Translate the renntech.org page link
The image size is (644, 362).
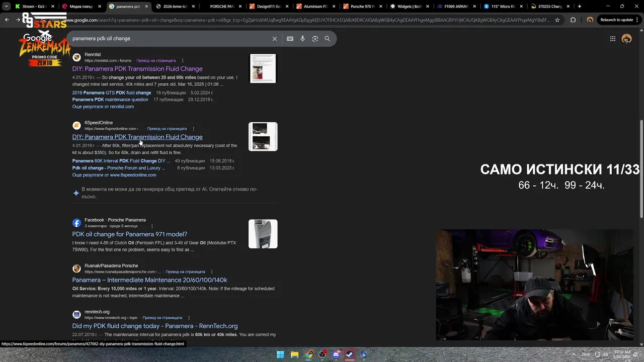tap(162, 318)
